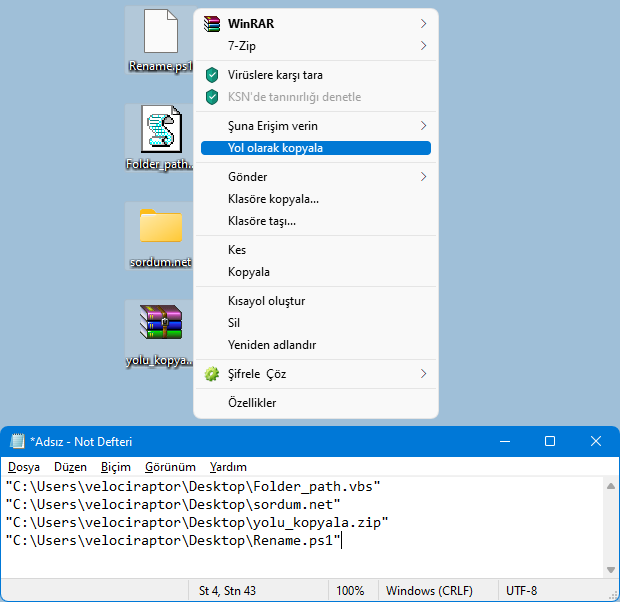Open the 7-Zip context menu entry
This screenshot has width=620, height=602.
tap(316, 46)
